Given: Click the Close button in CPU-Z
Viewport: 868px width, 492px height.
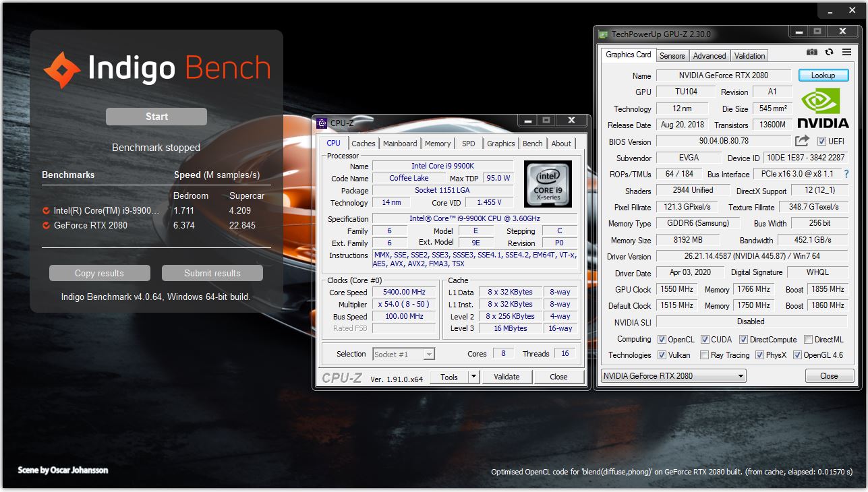Looking at the screenshot, I should coord(558,377).
